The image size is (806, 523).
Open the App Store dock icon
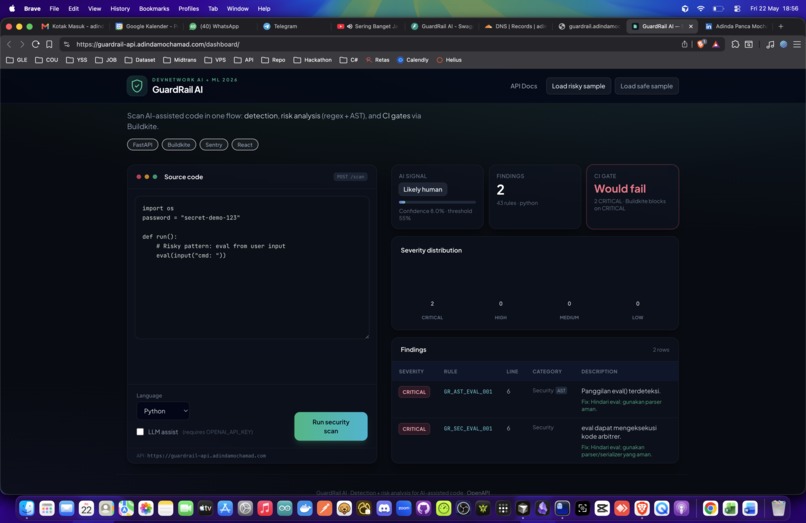pyautogui.click(x=225, y=508)
